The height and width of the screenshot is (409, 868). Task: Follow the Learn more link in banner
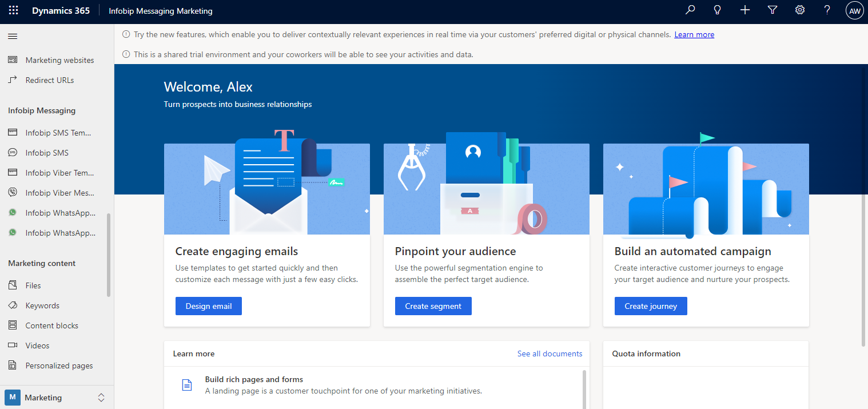[x=694, y=34]
